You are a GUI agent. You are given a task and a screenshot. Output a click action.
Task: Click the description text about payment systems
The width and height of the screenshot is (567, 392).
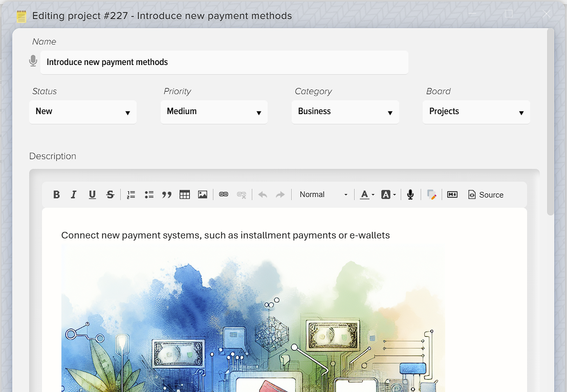[225, 235]
